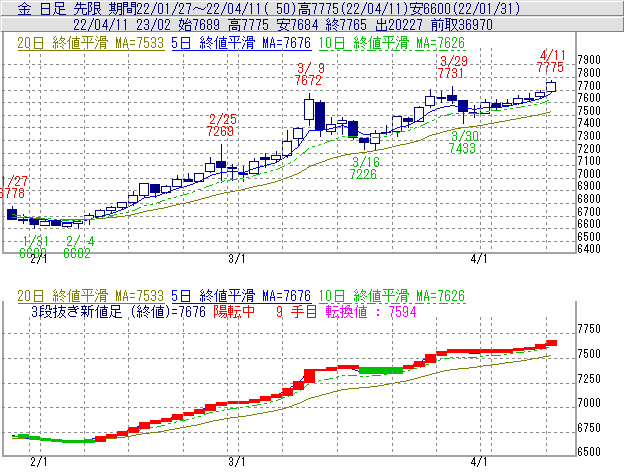Screen dimensions: 624x475
Task: Click the 安7684 low value
Action: (x=298, y=25)
